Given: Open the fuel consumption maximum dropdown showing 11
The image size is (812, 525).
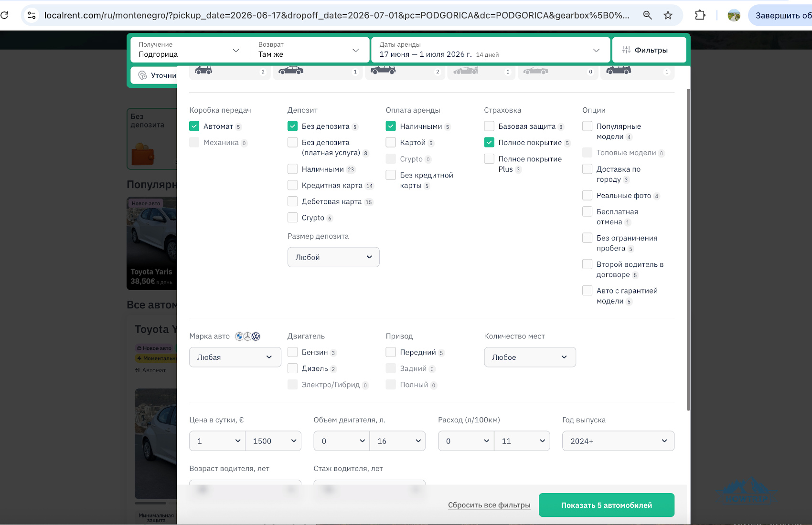Looking at the screenshot, I should [x=522, y=441].
